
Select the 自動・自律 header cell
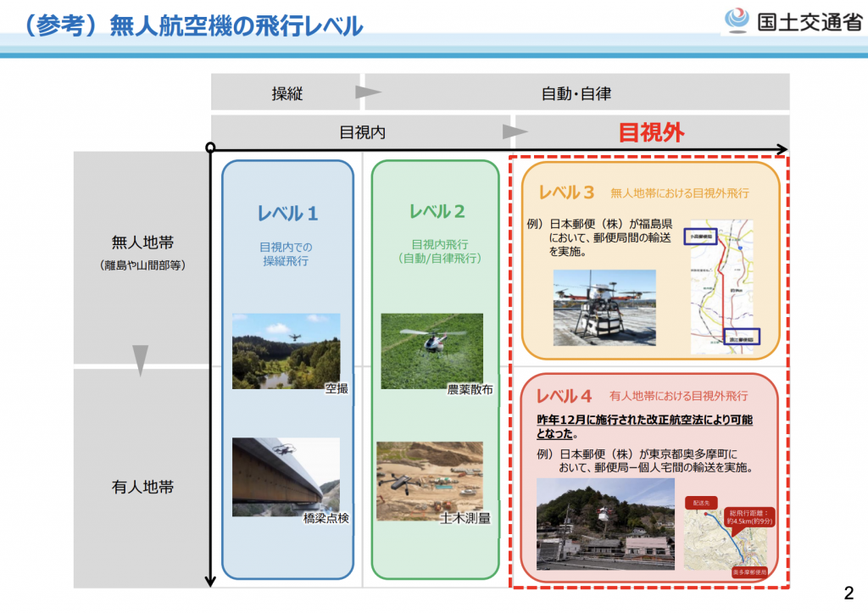(576, 92)
